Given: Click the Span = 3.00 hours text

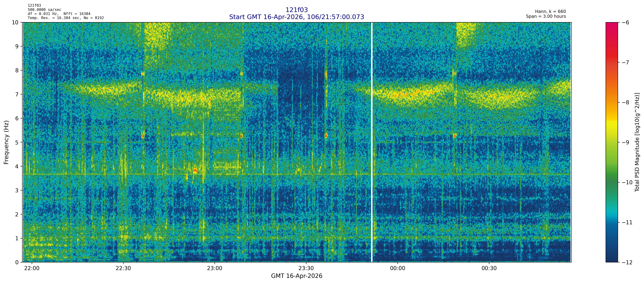Looking at the screenshot, I should click(546, 16).
